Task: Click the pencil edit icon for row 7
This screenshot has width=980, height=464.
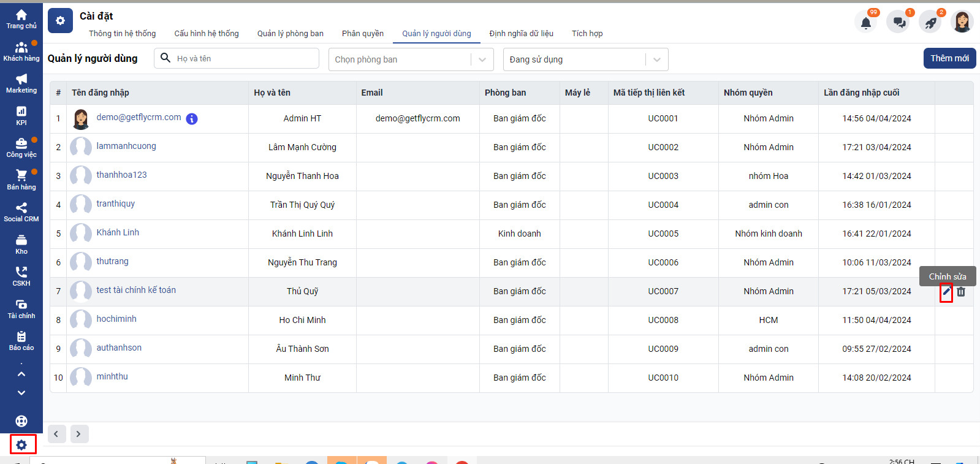Action: (946, 292)
